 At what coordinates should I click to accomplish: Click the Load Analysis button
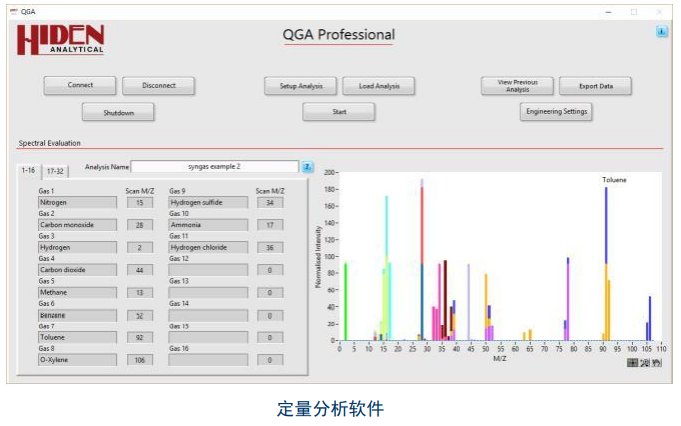379,86
